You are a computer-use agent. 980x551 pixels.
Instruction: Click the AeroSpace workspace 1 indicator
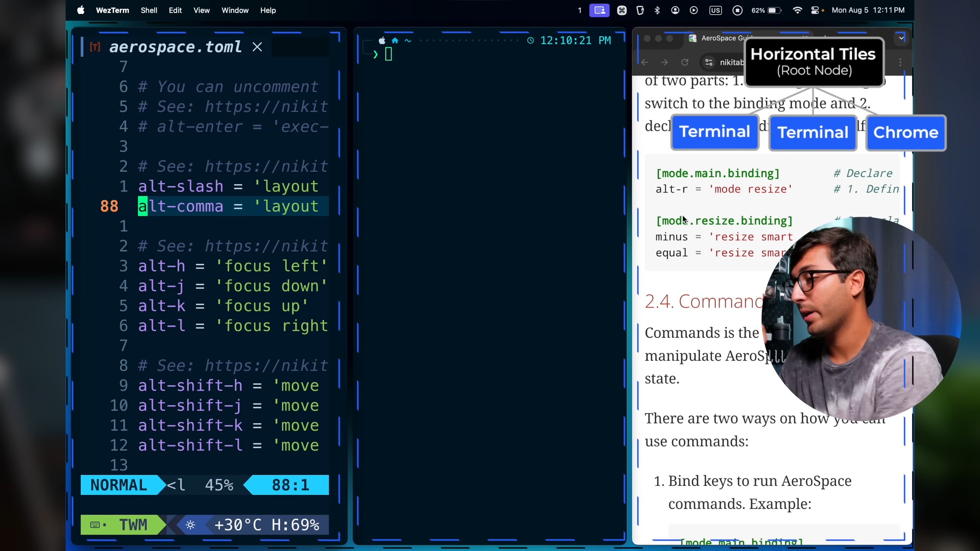click(x=580, y=10)
